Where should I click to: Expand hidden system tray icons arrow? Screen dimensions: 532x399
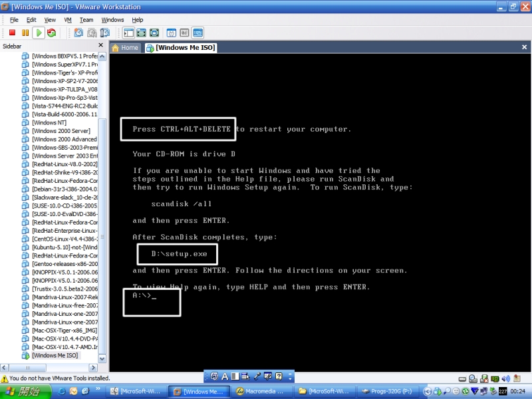click(x=428, y=392)
